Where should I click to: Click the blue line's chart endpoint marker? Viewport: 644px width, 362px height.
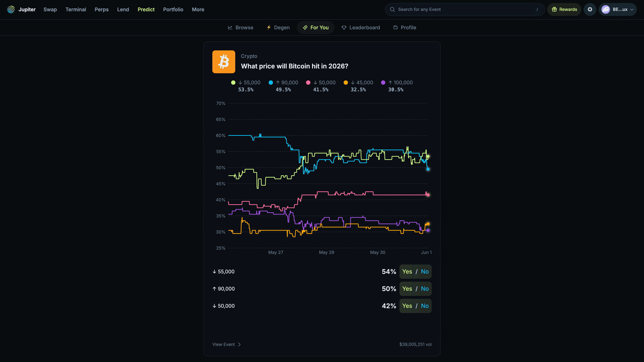[x=428, y=169]
